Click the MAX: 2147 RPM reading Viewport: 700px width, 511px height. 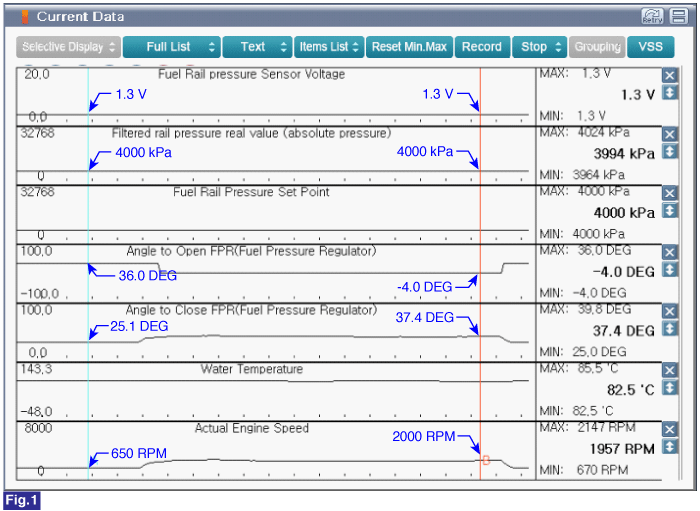[588, 428]
